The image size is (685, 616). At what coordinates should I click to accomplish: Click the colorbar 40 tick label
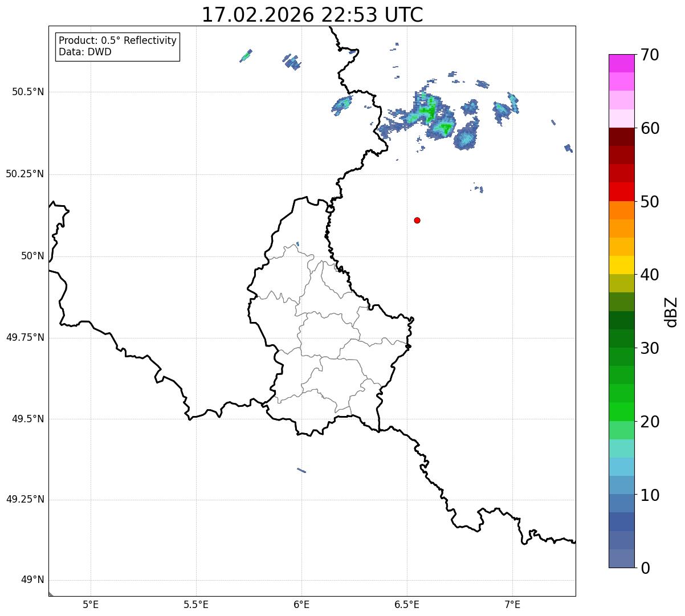coord(650,275)
